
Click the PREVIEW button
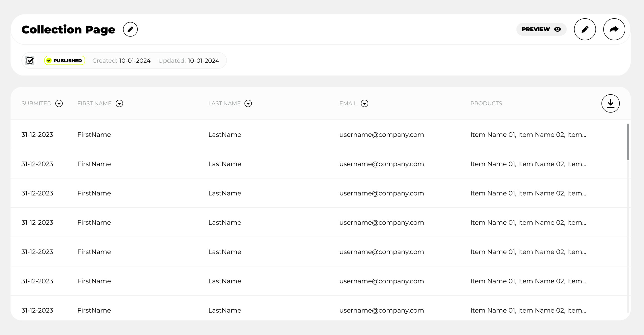click(x=541, y=29)
